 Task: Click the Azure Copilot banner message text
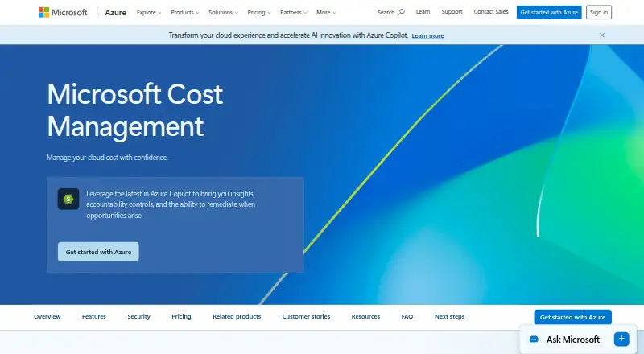[x=288, y=35]
